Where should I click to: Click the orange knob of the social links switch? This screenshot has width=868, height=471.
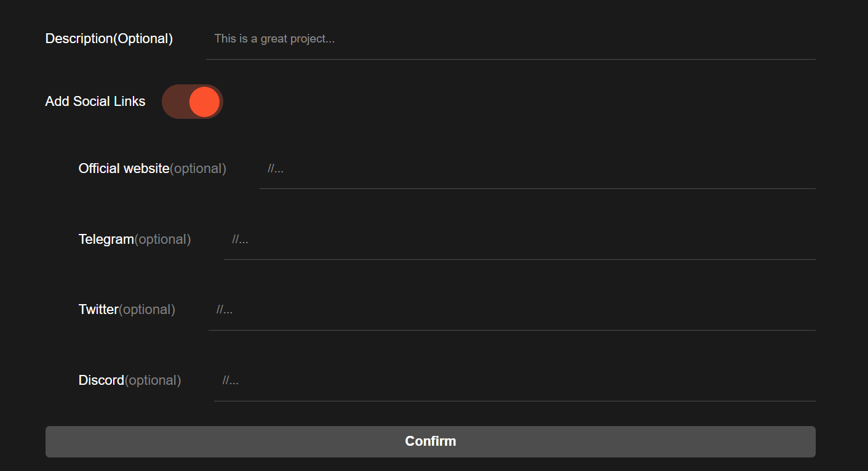(204, 102)
